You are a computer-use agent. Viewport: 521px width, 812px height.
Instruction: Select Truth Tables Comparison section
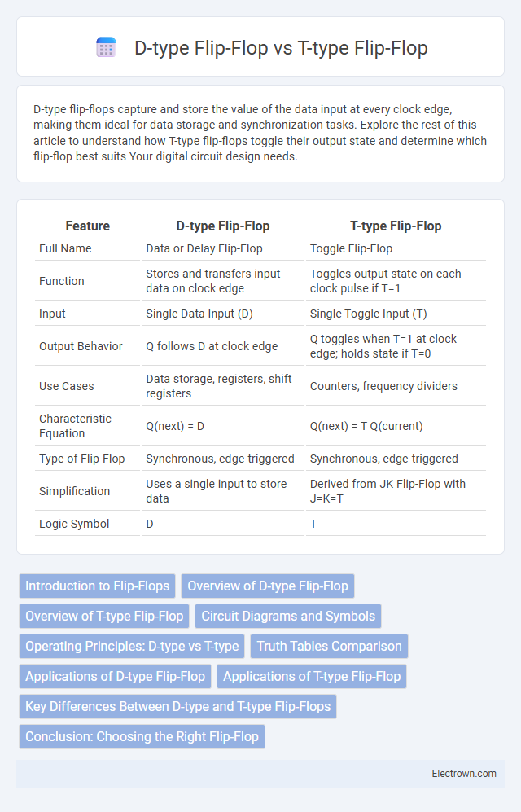[329, 646]
